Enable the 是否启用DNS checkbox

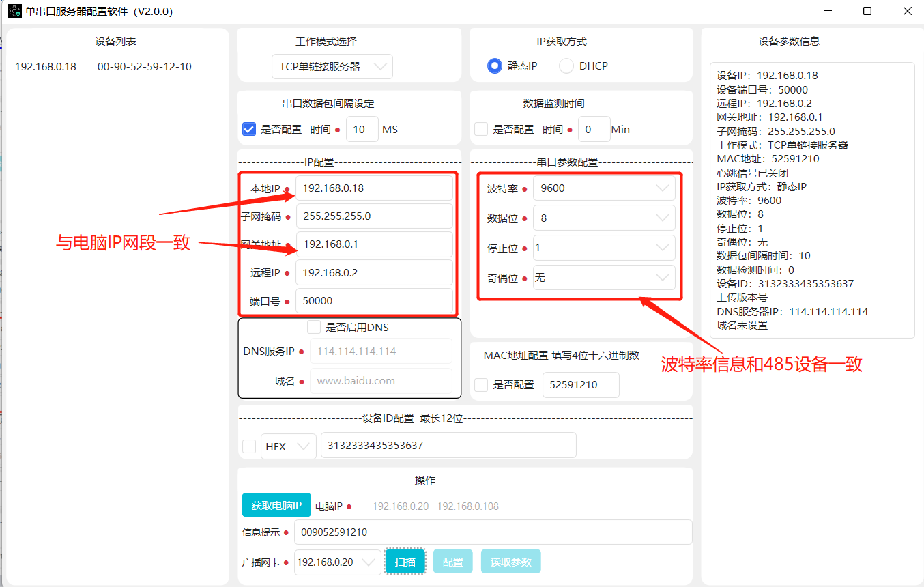click(x=314, y=327)
